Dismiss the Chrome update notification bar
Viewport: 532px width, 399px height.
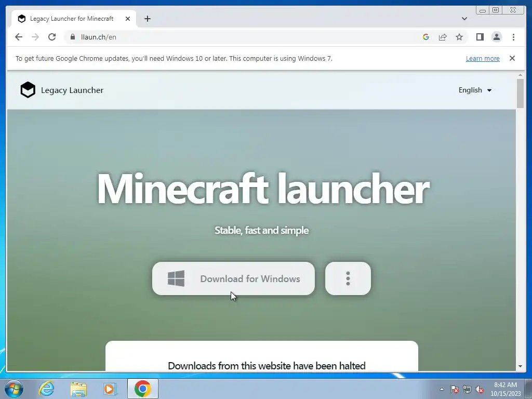pos(512,58)
